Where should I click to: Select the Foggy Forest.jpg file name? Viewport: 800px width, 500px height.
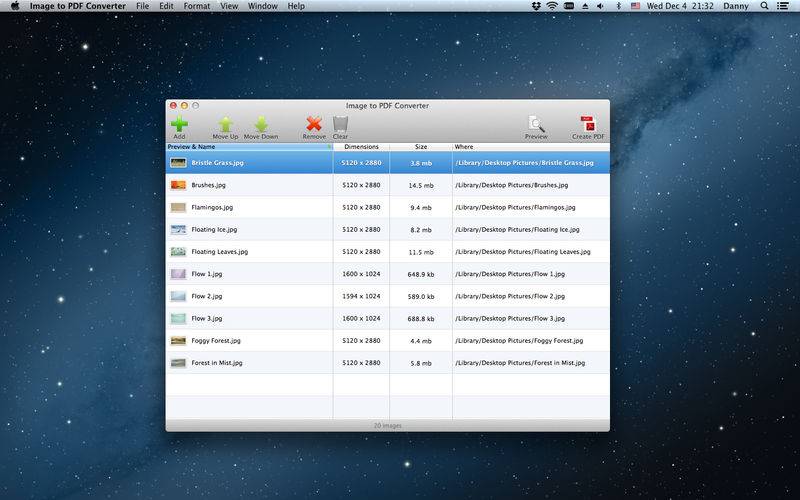[216, 340]
